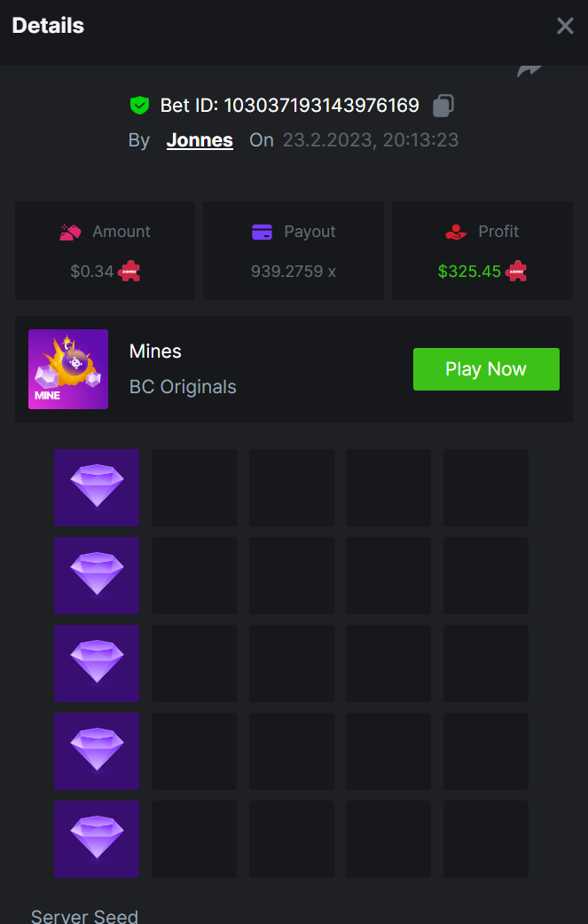Viewport: 588px width, 924px height.
Task: Click the top-right empty mines grid tile
Action: click(486, 487)
